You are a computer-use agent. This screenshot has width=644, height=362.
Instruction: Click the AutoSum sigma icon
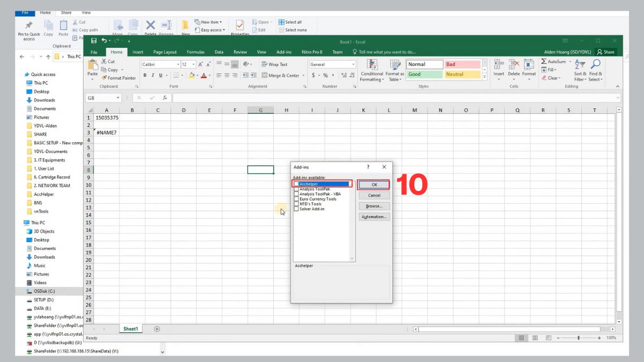(x=544, y=62)
